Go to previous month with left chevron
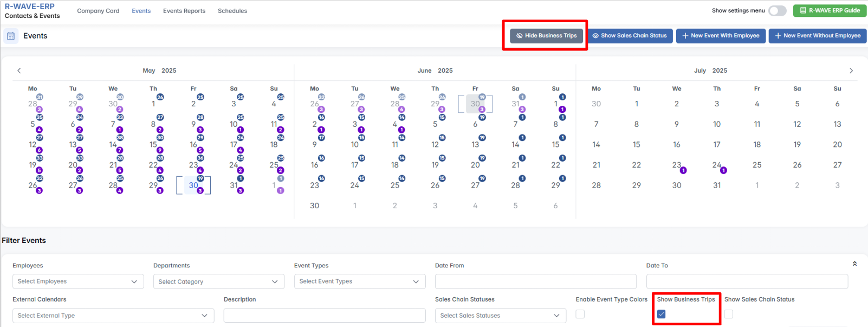868x327 pixels. coord(19,70)
